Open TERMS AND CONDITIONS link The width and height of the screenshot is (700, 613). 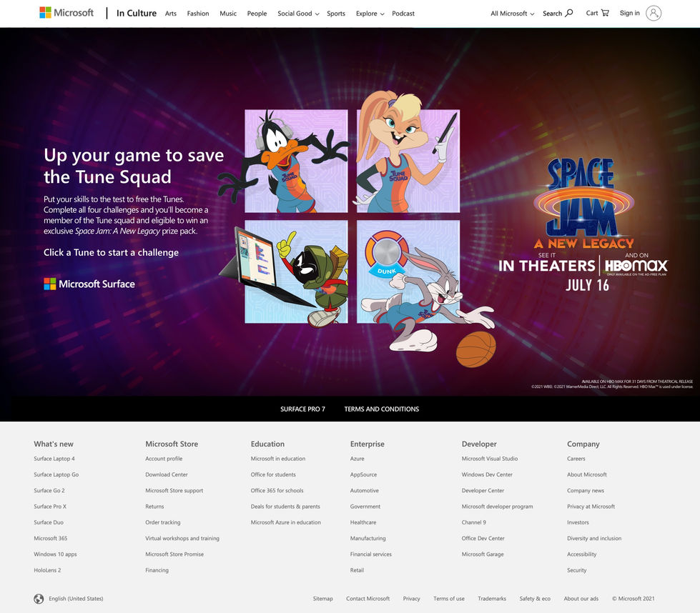click(x=381, y=409)
